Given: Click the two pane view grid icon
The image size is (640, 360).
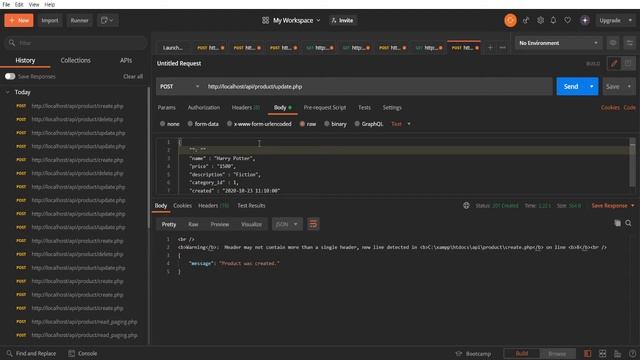Looking at the screenshot, I should click(602, 353).
